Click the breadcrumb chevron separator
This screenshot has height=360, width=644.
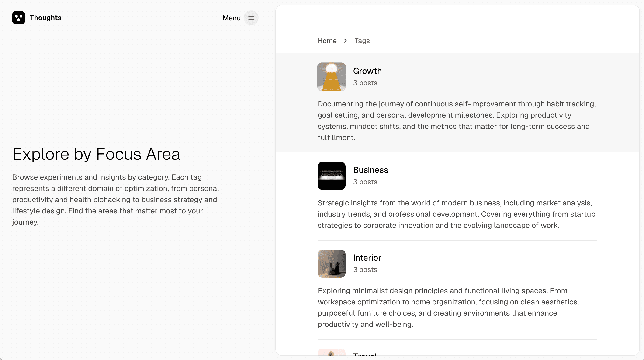coord(345,41)
